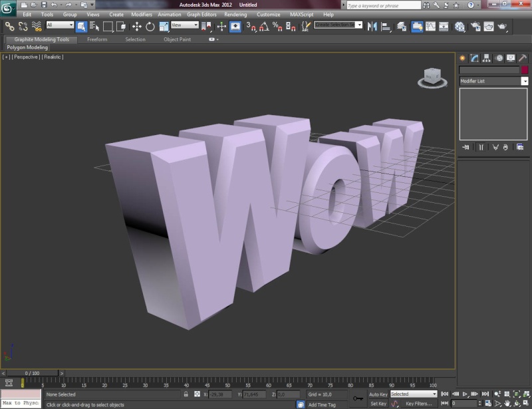Open the Rendering menu
532x409 pixels.
(x=235, y=15)
